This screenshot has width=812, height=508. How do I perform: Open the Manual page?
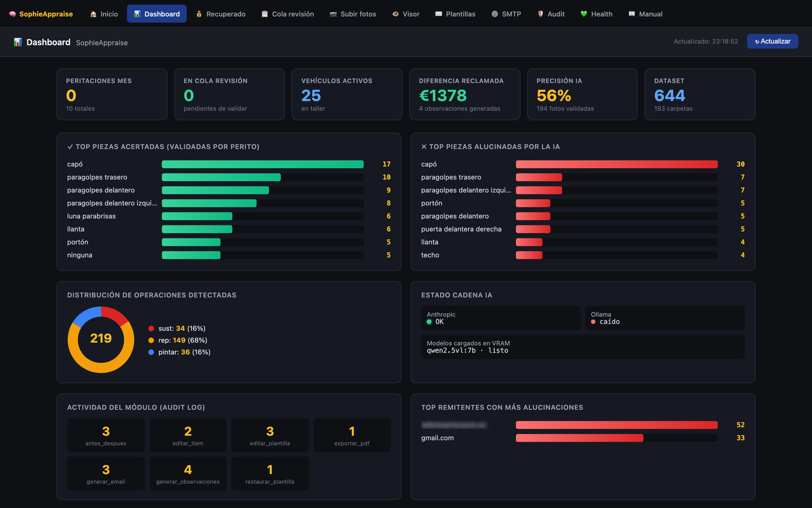point(646,14)
